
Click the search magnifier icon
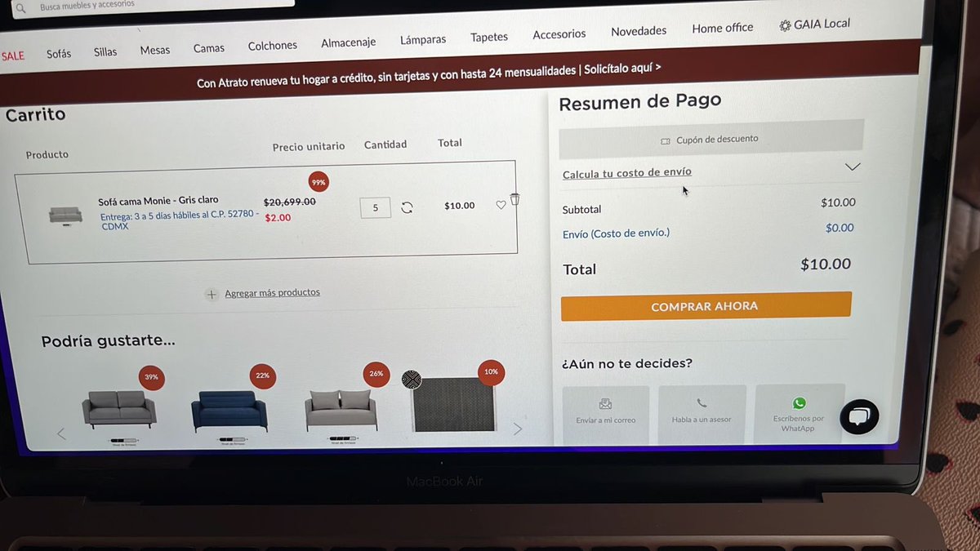coord(21,7)
